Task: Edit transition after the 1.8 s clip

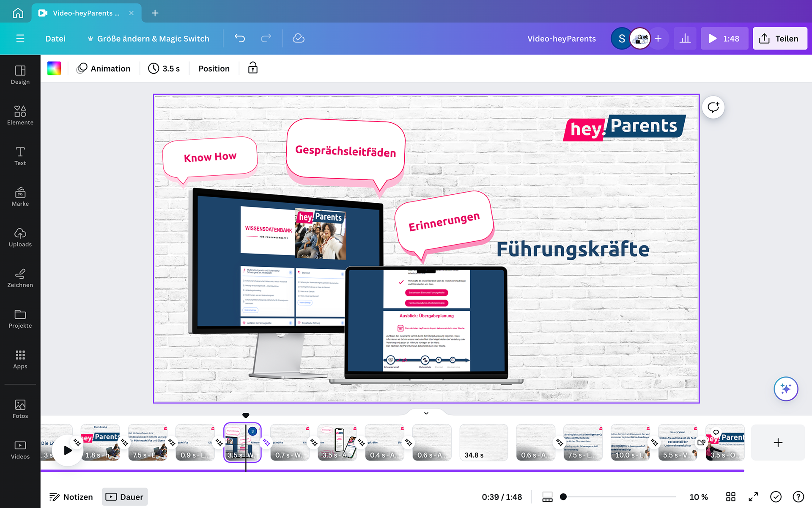Action: click(x=124, y=442)
